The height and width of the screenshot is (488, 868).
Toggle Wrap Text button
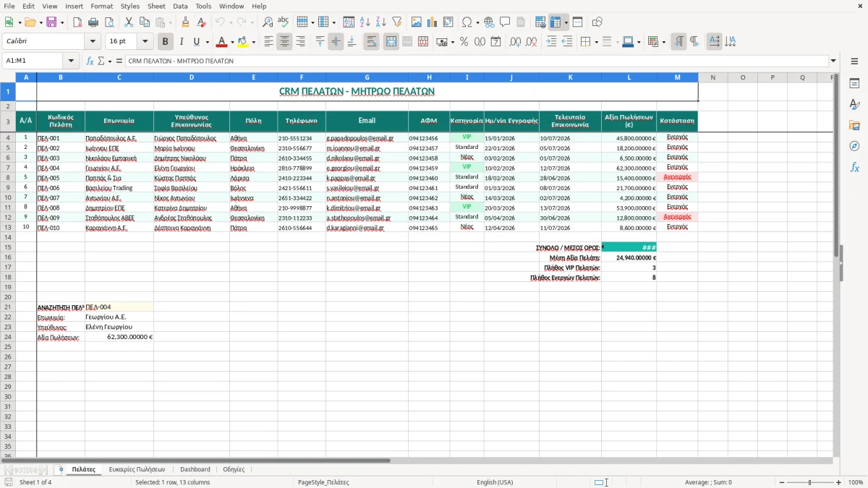pos(372,42)
